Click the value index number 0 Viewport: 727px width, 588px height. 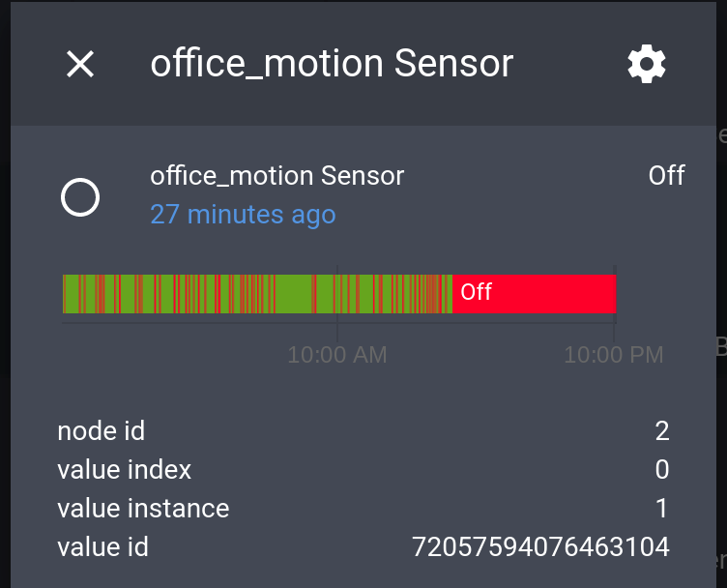click(661, 470)
